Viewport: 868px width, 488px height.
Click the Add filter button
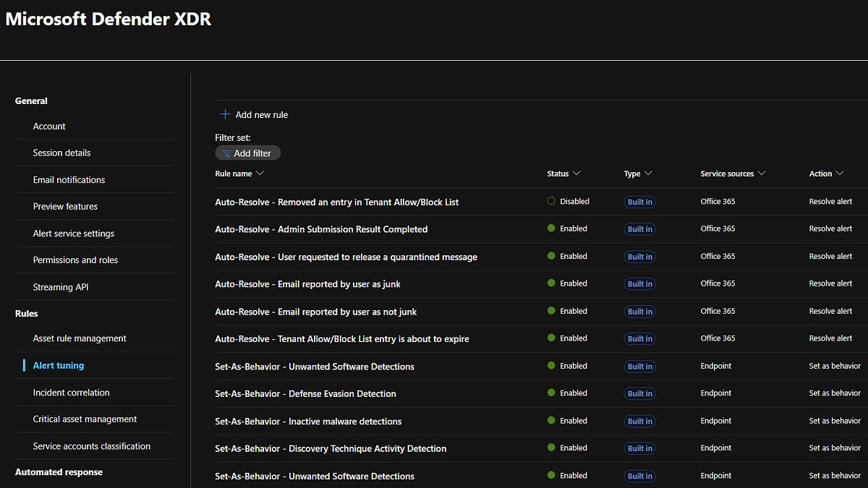(247, 153)
